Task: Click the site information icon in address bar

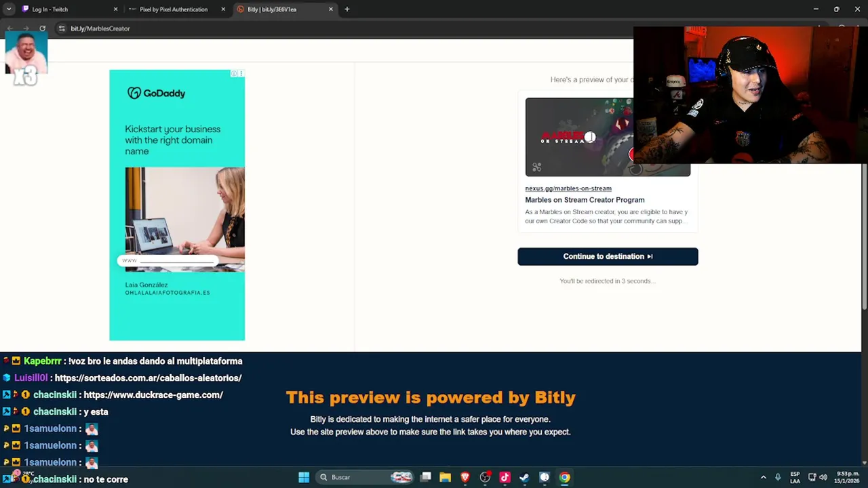Action: pos(62,28)
